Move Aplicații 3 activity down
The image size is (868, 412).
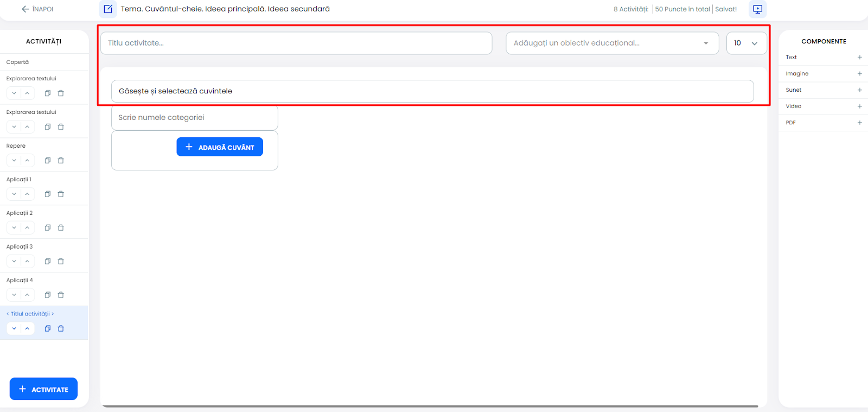[14, 262]
